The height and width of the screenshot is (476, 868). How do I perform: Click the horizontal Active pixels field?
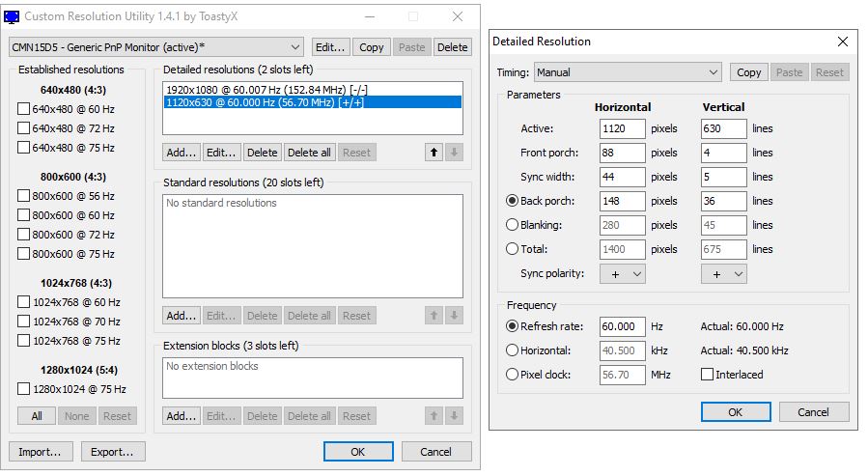[x=622, y=128]
